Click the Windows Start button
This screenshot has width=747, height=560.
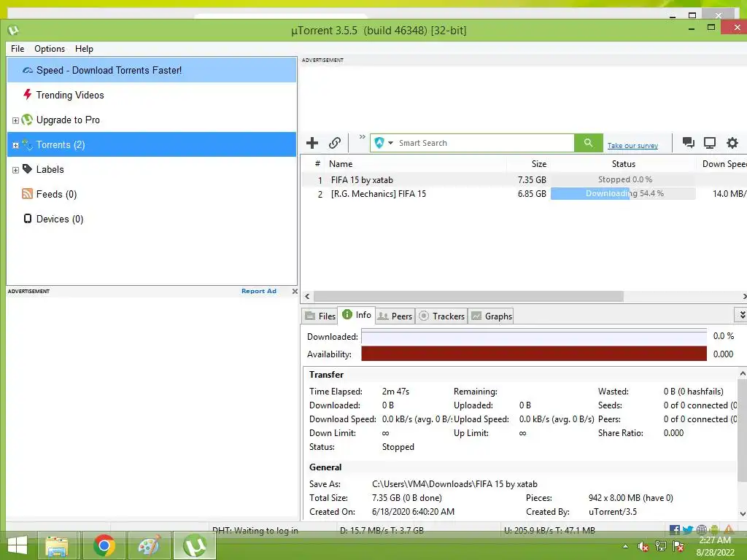tap(18, 545)
